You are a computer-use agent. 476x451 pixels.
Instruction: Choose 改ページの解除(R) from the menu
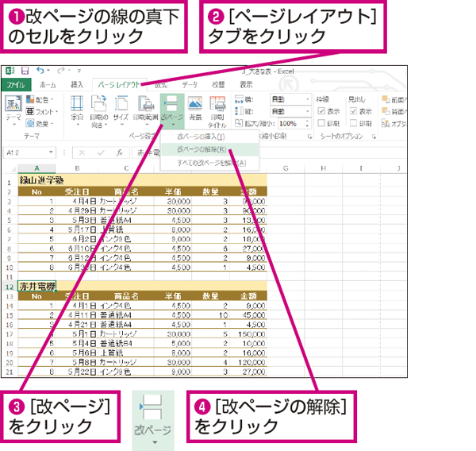point(209,149)
